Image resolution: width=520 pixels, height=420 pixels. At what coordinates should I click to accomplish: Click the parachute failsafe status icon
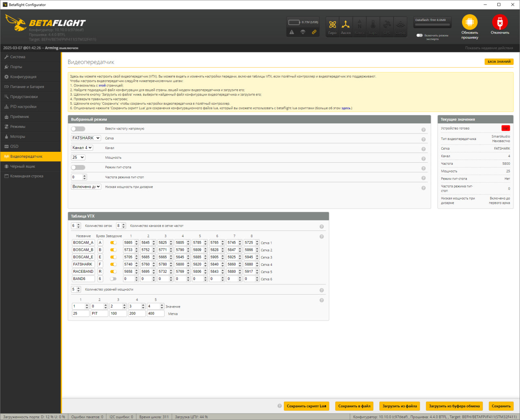tap(303, 32)
